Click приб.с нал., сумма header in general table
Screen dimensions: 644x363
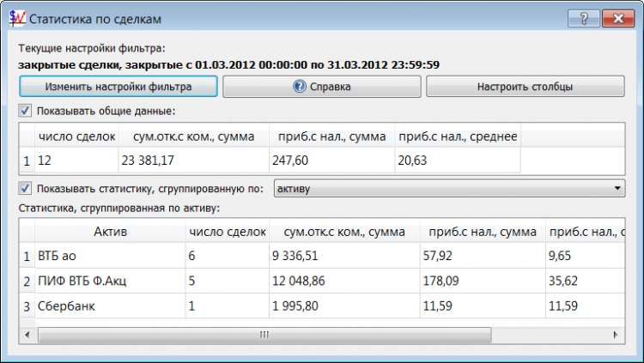click(331, 136)
